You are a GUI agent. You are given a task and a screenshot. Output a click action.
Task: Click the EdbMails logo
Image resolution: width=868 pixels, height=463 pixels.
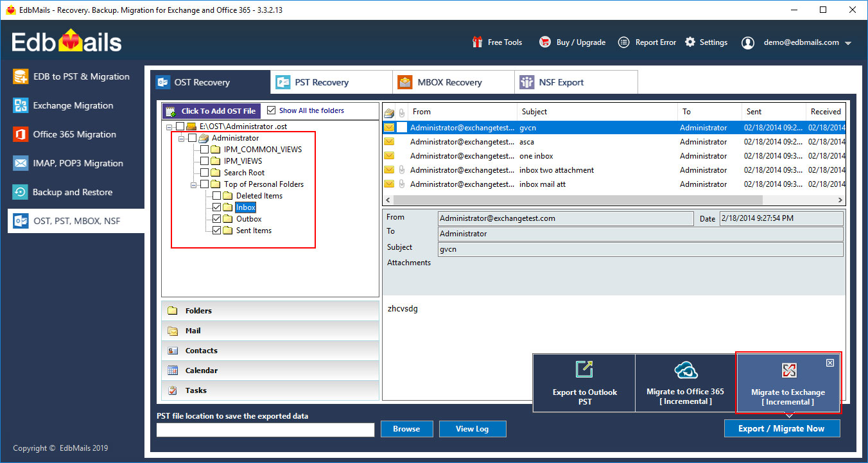[67, 42]
